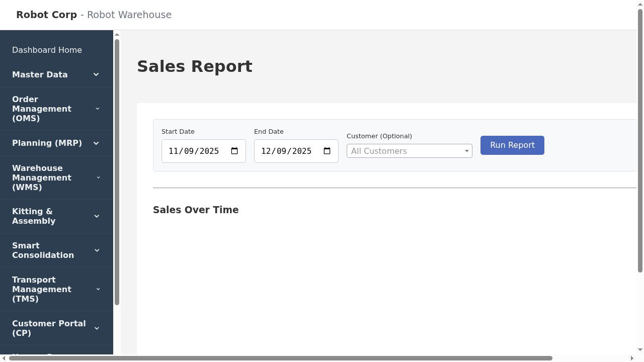Click the Run Report button
Viewport: 644px width, 362px height.
[512, 145]
